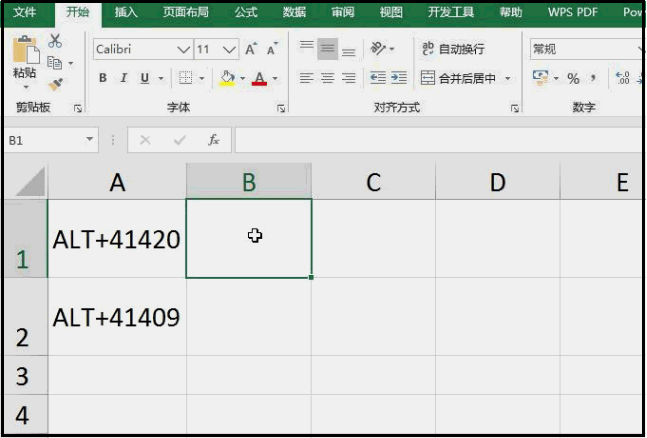Screen dimensions: 647x438
Task: Toggle bold formatting
Action: click(x=103, y=78)
